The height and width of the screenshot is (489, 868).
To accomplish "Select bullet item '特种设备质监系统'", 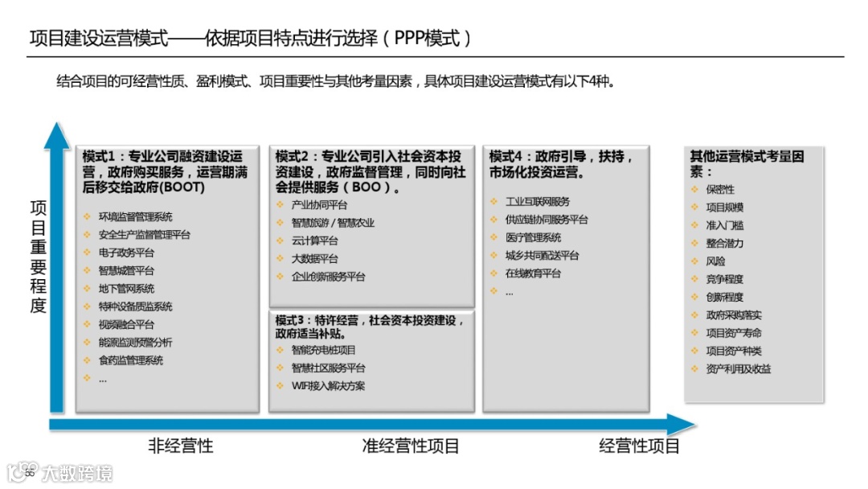I will pos(135,306).
